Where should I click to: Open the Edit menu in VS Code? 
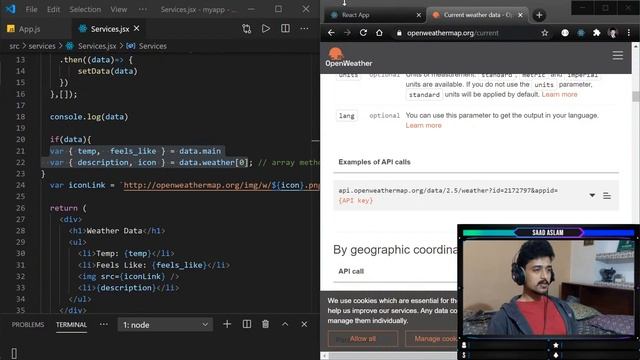(53, 9)
